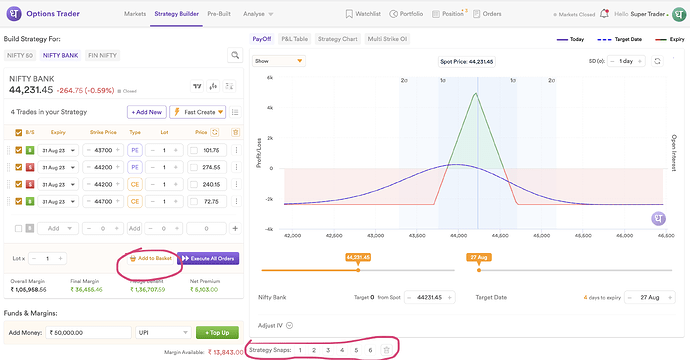Delete all trades with the header trash icon
The height and width of the screenshot is (360, 690).
coord(235,132)
